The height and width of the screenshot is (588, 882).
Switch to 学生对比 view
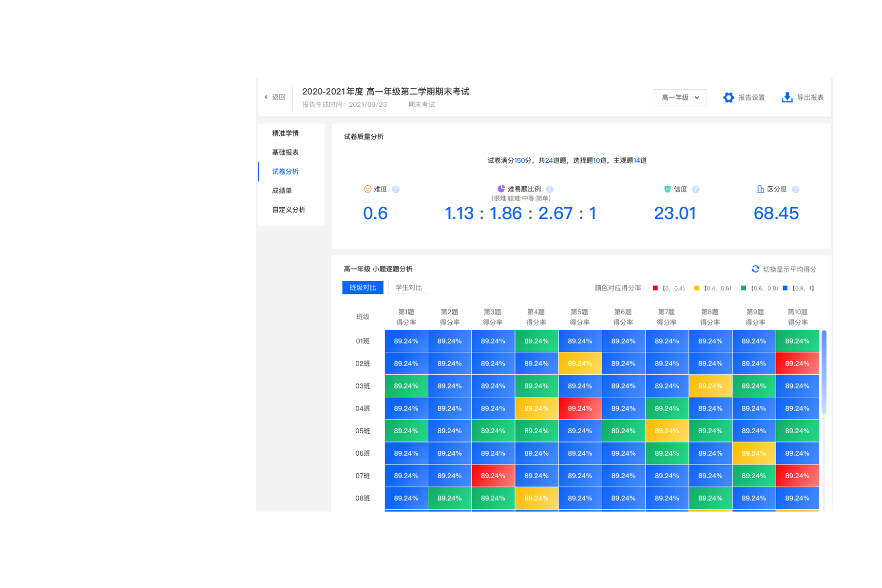point(408,288)
